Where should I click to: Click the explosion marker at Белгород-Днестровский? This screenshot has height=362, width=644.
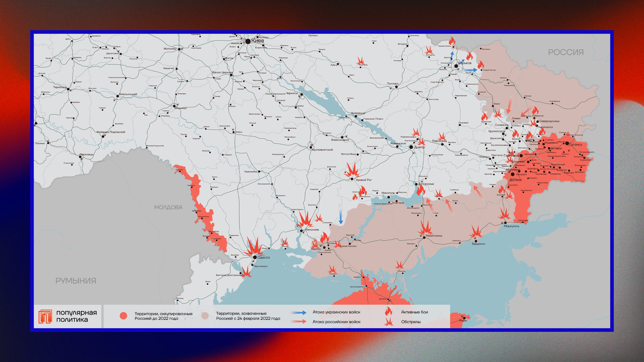coord(246,271)
